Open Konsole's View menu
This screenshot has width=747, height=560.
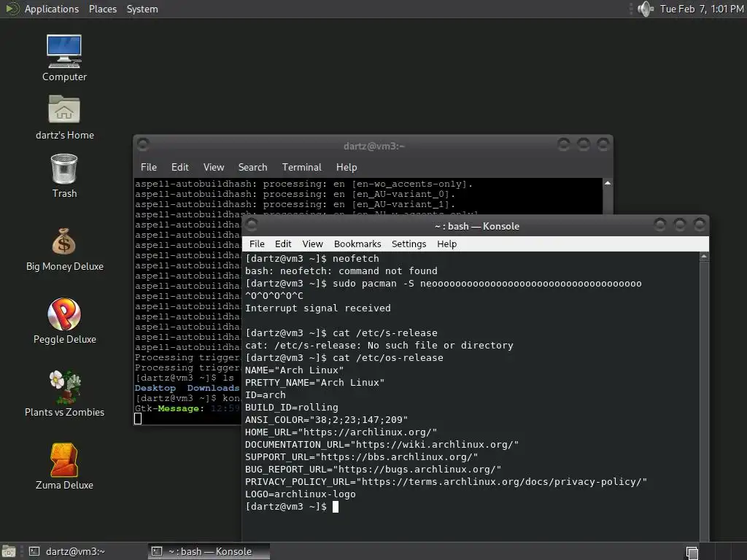(x=312, y=244)
